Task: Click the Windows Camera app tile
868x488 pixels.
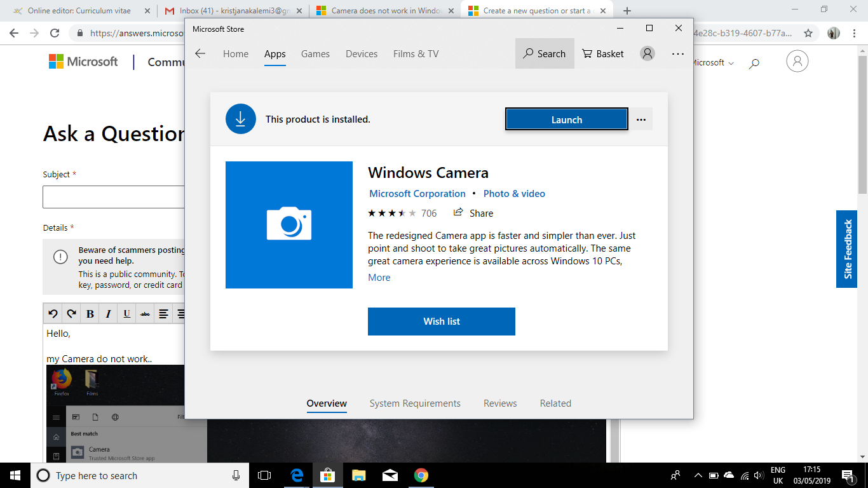Action: (289, 225)
